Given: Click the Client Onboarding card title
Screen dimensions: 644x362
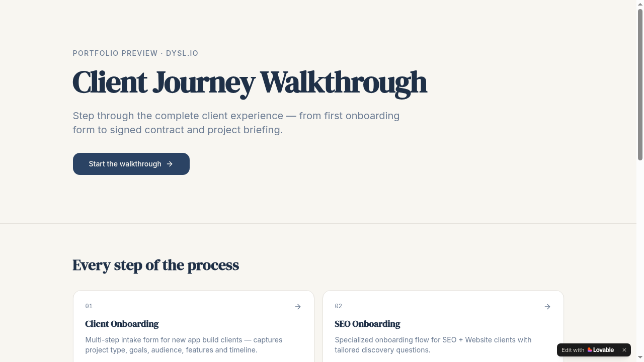Looking at the screenshot, I should (122, 324).
